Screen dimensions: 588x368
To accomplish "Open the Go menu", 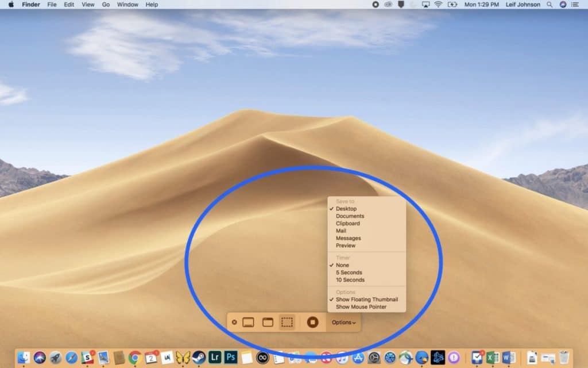I will [x=106, y=5].
